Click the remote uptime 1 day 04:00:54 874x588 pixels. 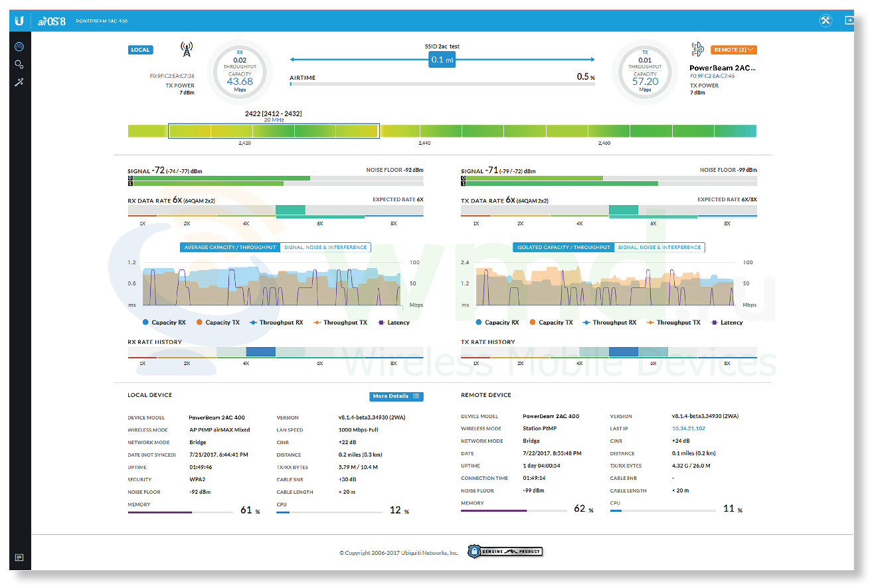(541, 466)
